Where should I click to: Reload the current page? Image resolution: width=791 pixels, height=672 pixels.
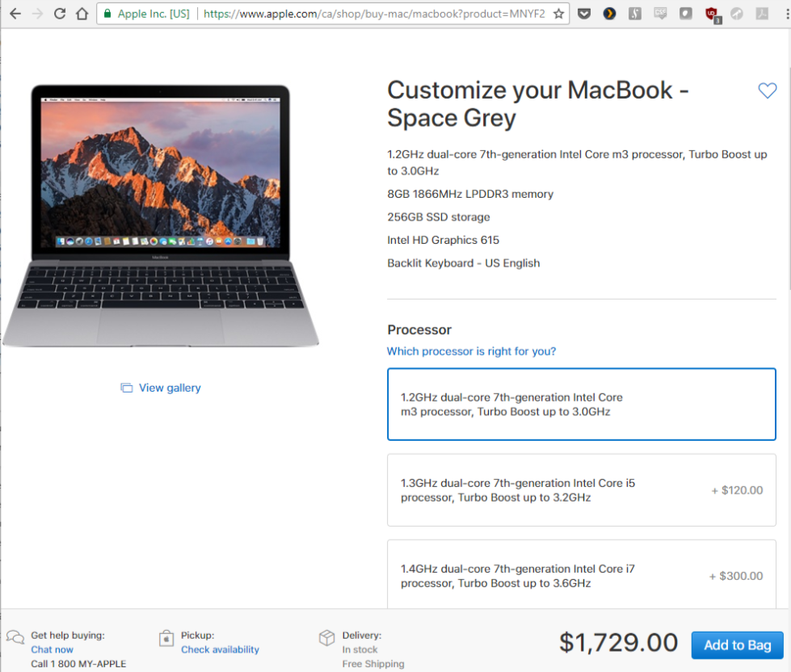pyautogui.click(x=60, y=14)
